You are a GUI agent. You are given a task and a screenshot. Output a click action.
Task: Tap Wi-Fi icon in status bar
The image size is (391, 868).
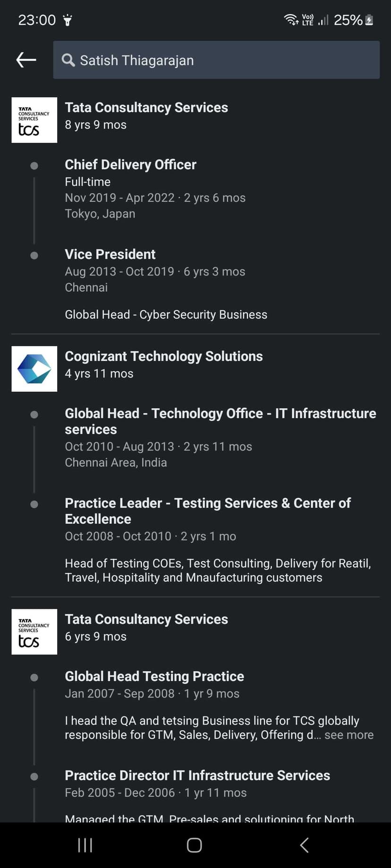(290, 20)
